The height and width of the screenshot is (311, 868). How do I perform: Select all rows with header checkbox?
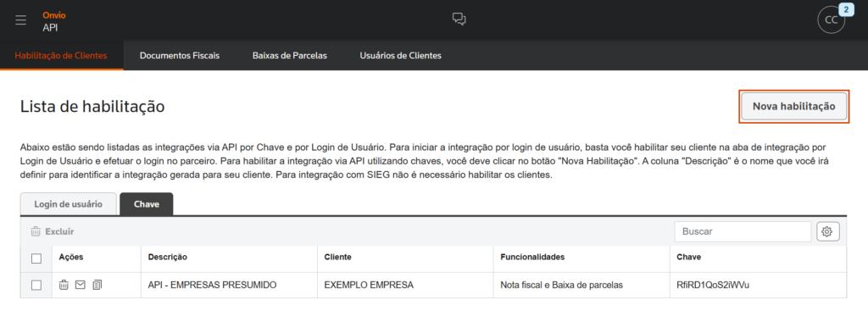point(36,258)
